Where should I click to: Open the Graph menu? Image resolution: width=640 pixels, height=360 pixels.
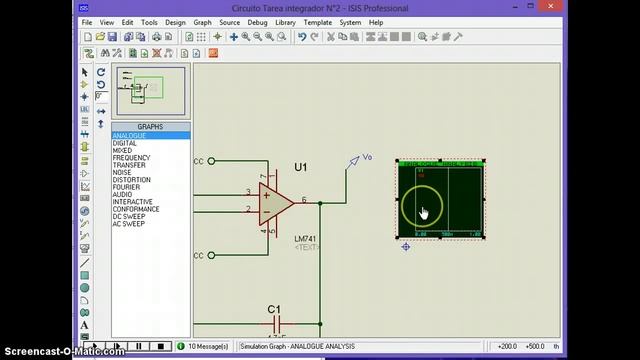click(202, 22)
